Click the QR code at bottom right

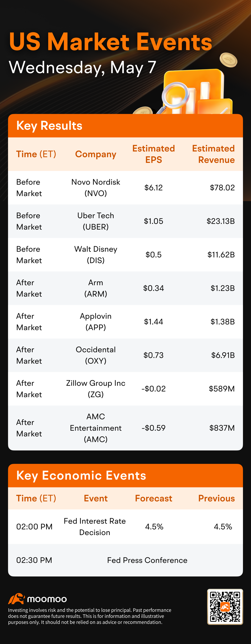click(225, 607)
